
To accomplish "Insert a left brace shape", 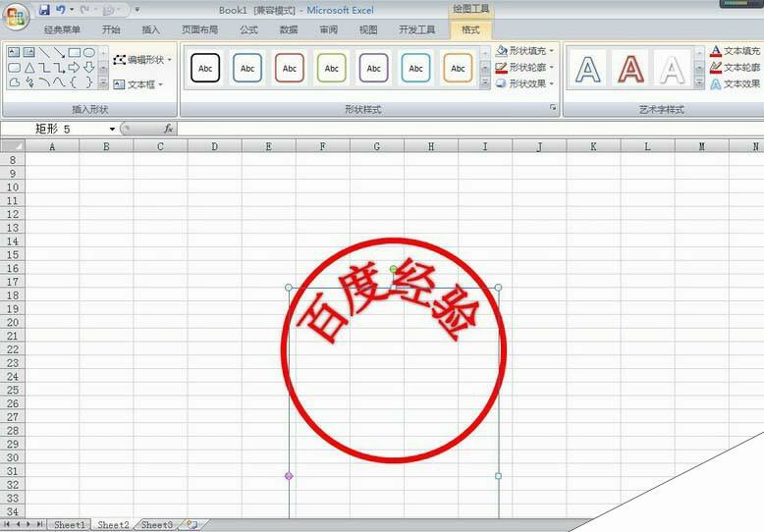I will 74,82.
